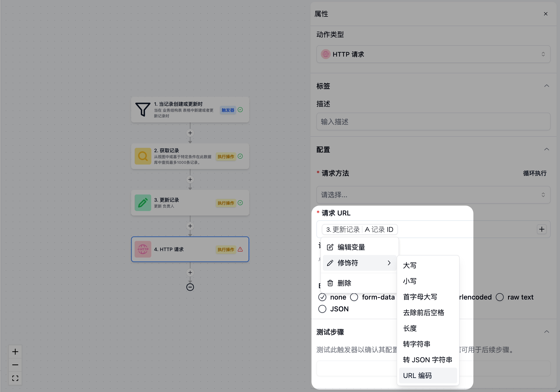Click 编辑变量 in the context menu
Image resolution: width=560 pixels, height=392 pixels.
coord(351,247)
